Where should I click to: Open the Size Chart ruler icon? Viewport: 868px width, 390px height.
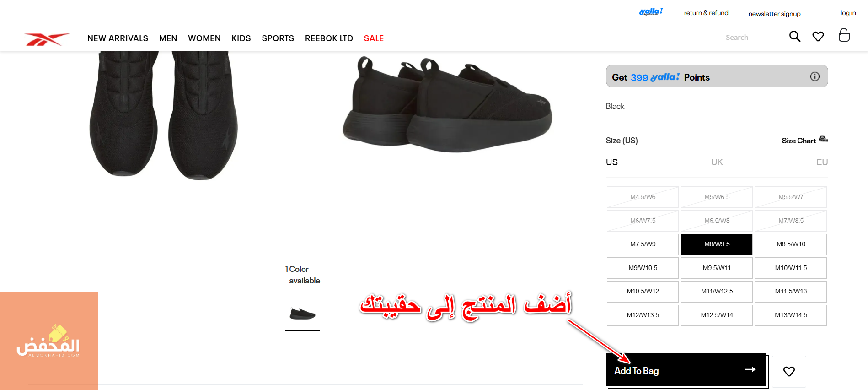[x=824, y=139]
